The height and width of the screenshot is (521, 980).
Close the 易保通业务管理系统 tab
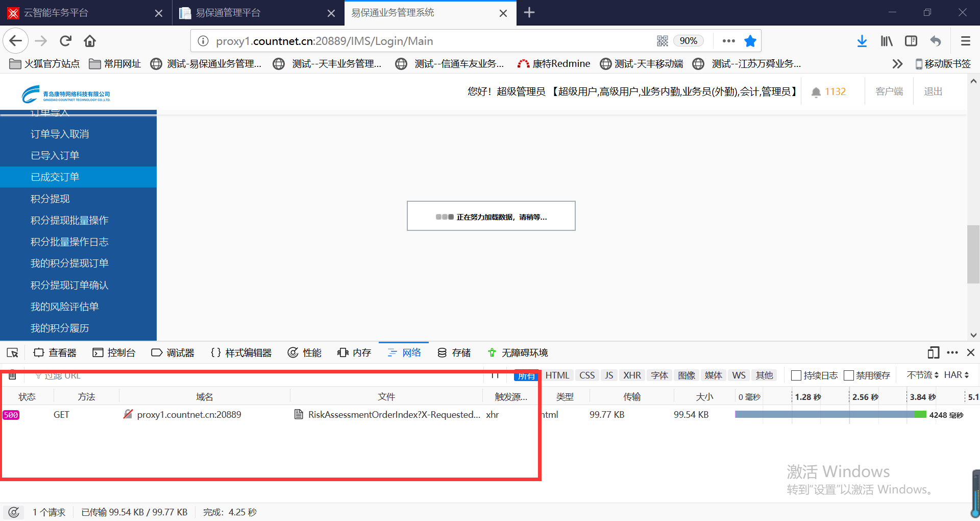503,13
